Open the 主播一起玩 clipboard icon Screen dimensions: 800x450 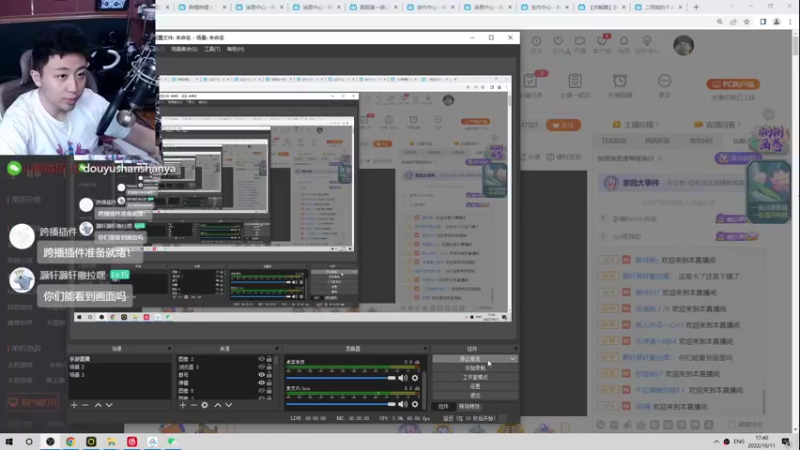click(575, 81)
